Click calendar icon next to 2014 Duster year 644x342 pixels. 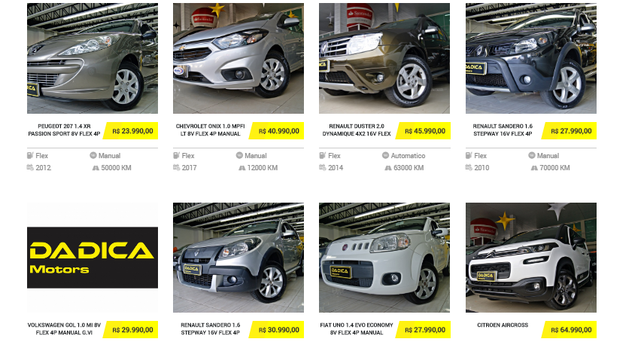[x=323, y=167]
